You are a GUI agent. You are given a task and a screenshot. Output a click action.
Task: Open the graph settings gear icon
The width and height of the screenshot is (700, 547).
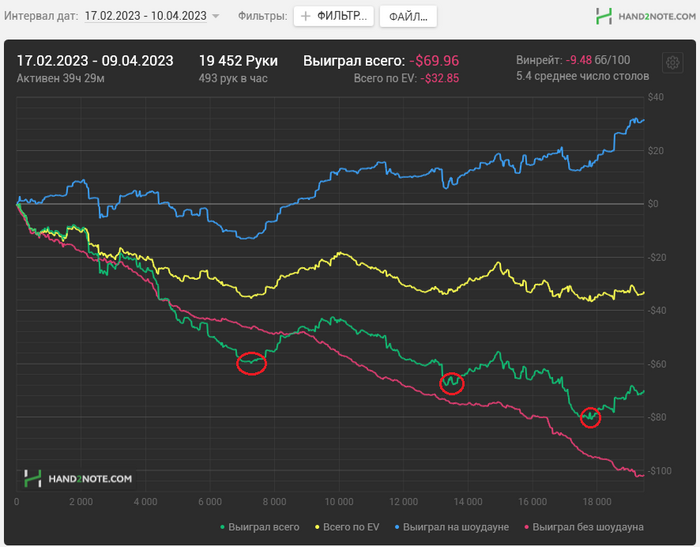click(x=672, y=63)
